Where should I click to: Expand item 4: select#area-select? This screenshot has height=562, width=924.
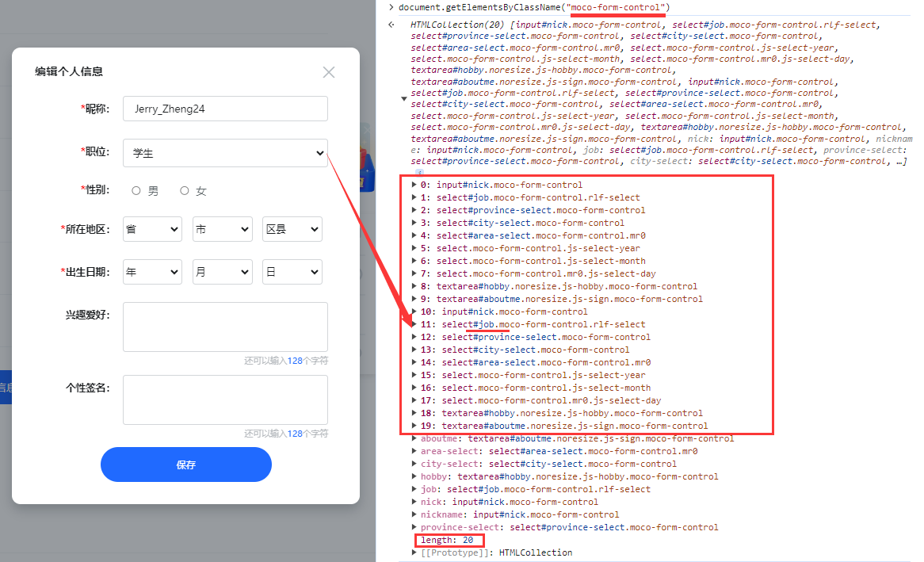tap(414, 235)
